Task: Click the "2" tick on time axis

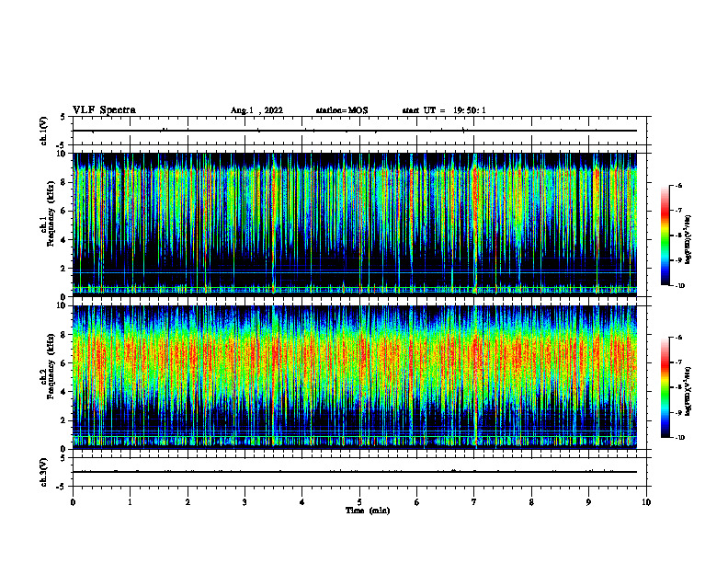Action: 188,502
